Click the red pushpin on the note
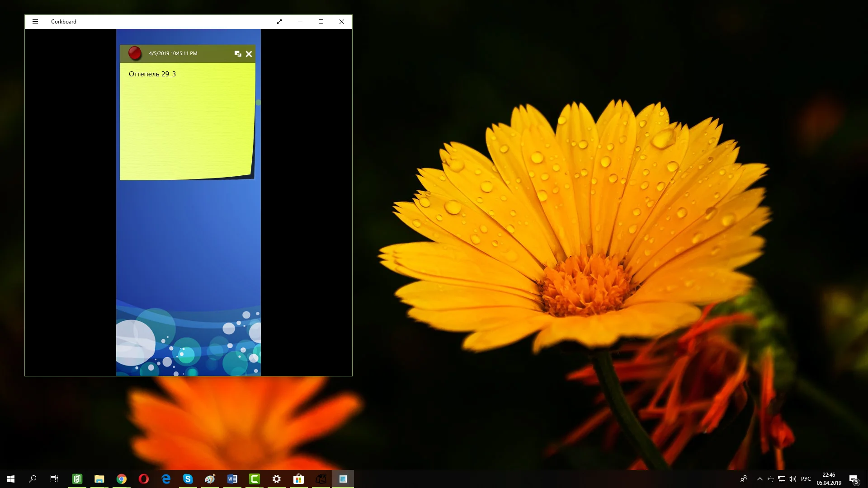The image size is (868, 488). click(135, 53)
